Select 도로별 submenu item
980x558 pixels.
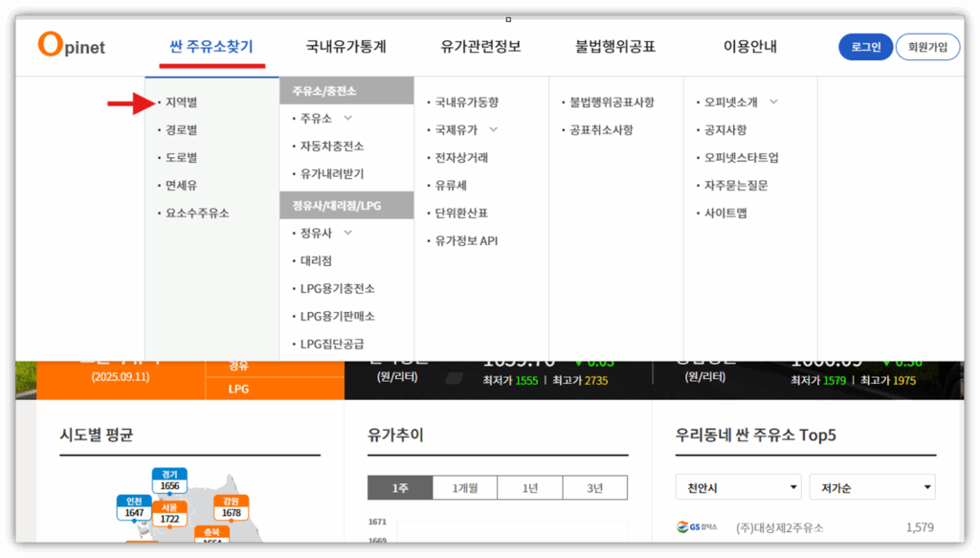(x=181, y=158)
